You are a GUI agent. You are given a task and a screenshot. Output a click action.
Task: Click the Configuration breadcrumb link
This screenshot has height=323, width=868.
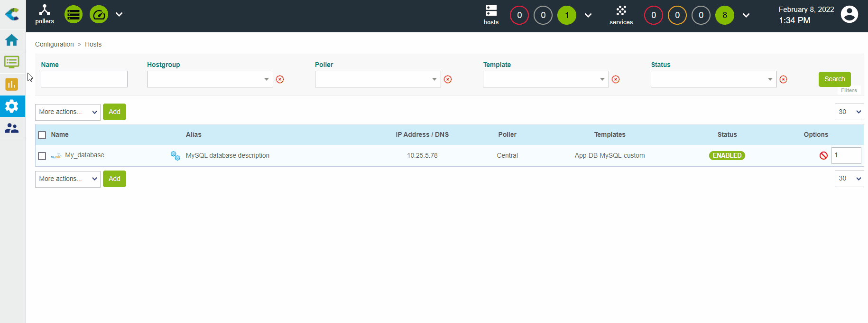click(x=54, y=44)
